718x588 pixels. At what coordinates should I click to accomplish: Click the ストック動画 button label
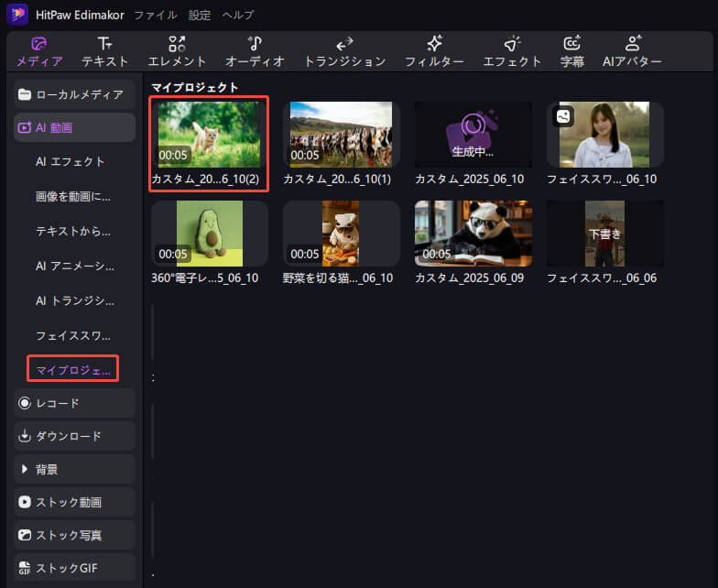pyautogui.click(x=69, y=502)
